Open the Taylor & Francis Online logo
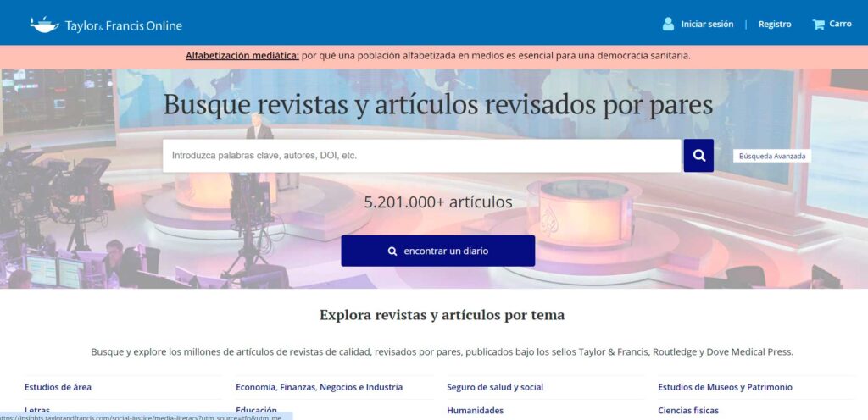The height and width of the screenshot is (420, 868). click(x=106, y=25)
